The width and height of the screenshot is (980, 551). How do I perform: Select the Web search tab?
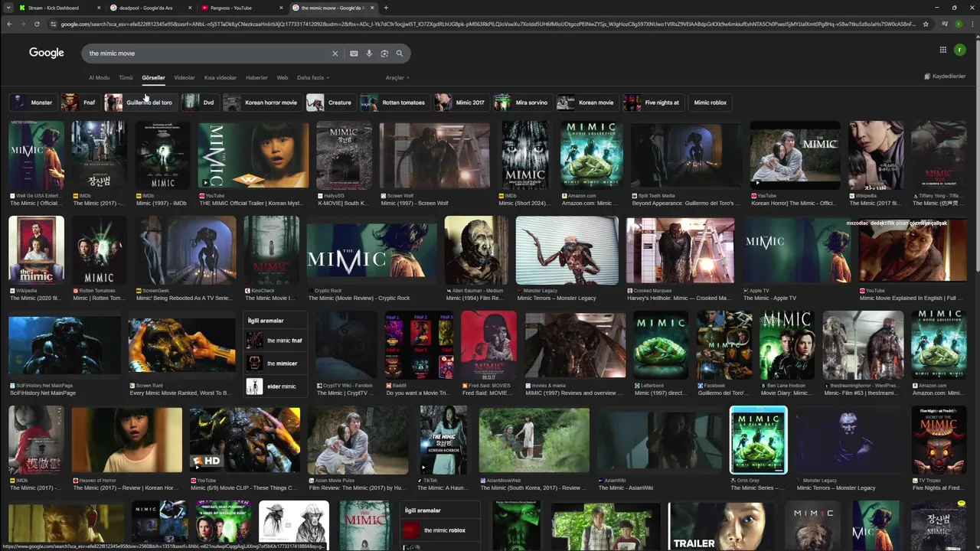(x=283, y=77)
